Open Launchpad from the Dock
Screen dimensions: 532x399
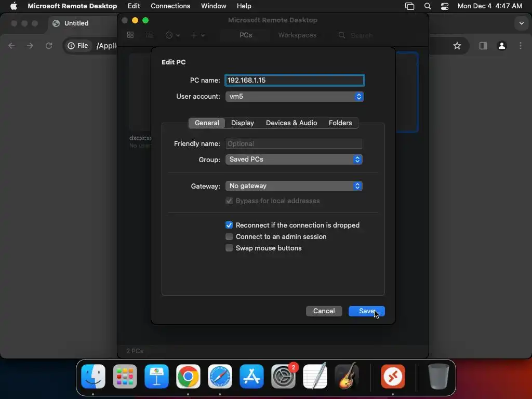pyautogui.click(x=125, y=376)
